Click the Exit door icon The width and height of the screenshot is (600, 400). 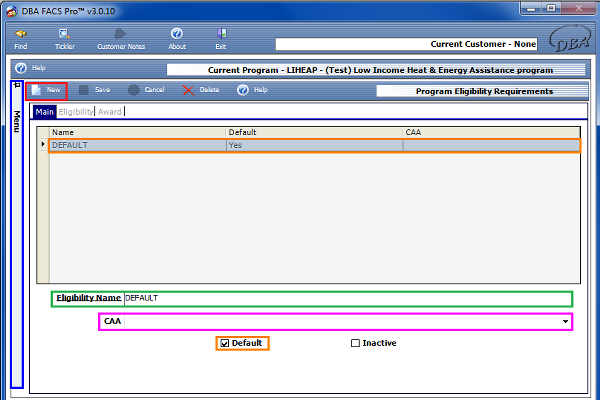[221, 39]
